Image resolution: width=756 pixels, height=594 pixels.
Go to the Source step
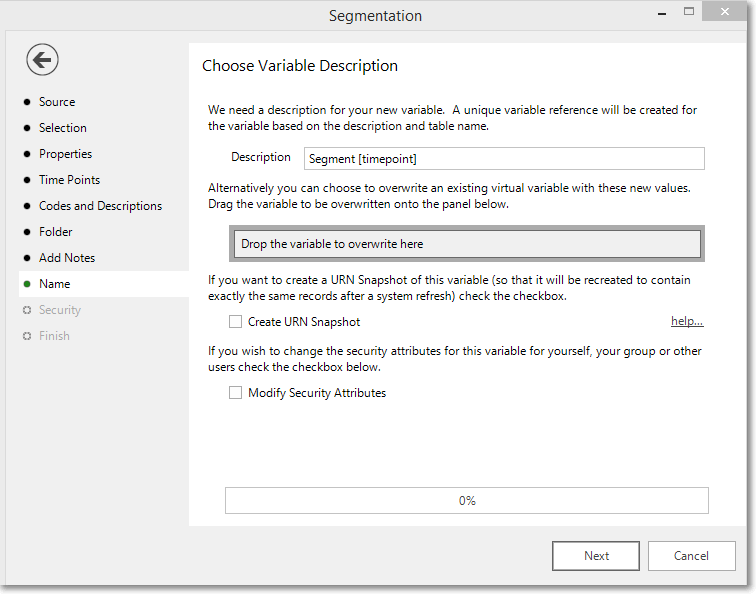coord(57,102)
